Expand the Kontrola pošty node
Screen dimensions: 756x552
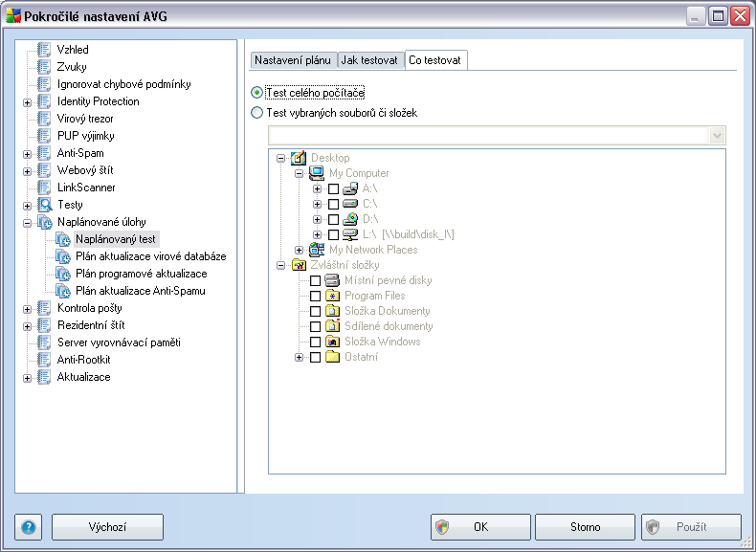coord(27,309)
